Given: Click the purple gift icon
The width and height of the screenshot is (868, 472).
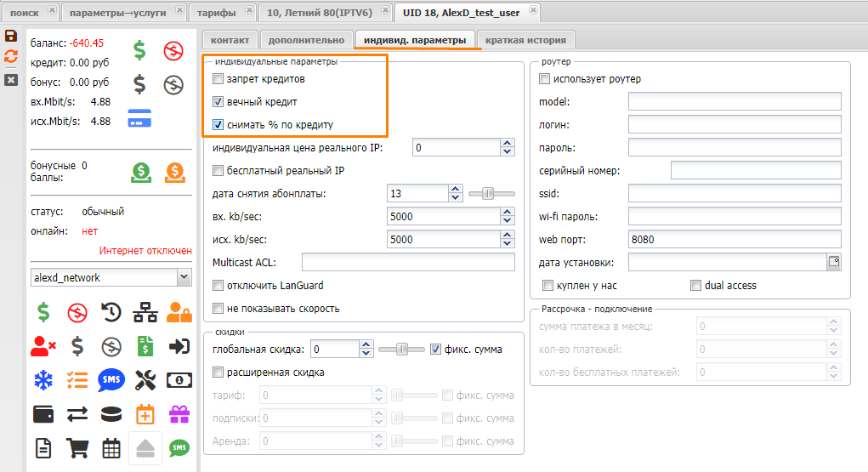Looking at the screenshot, I should pyautogui.click(x=179, y=414).
